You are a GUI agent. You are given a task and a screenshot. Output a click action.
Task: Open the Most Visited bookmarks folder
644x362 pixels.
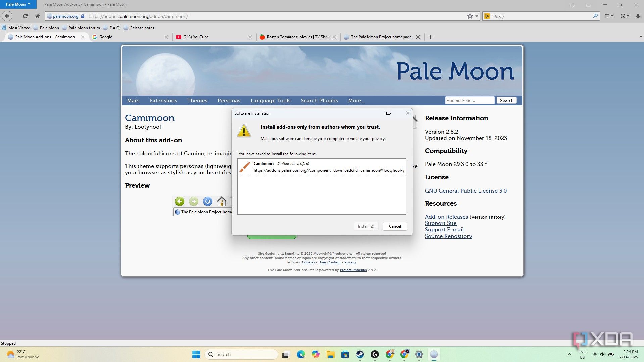[x=16, y=28]
